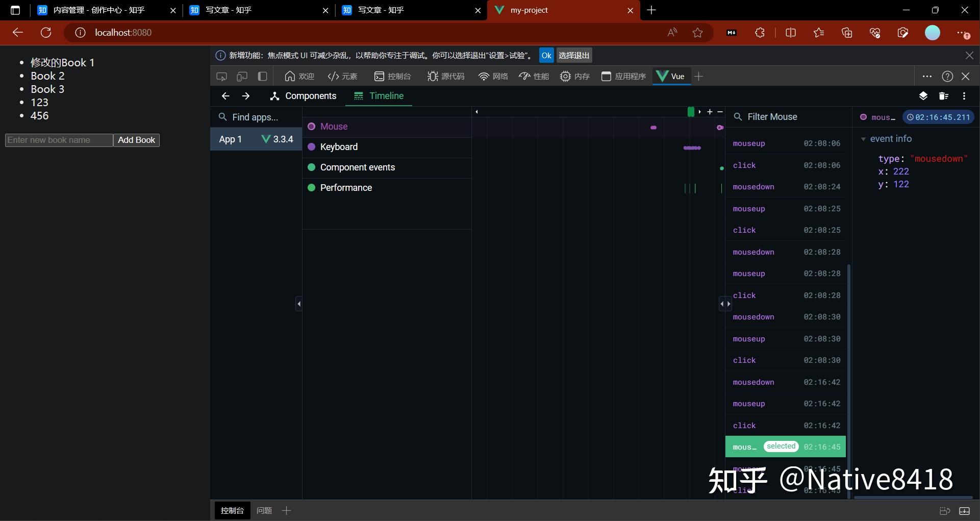Open the 问题 tab at the bottom
Screen dimensions: 980x521
point(264,510)
